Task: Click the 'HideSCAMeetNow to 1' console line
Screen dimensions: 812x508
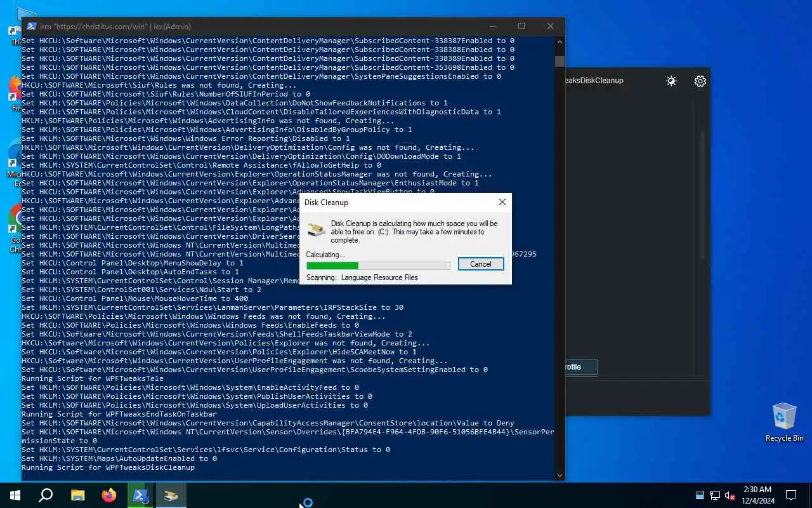Action: (x=219, y=352)
